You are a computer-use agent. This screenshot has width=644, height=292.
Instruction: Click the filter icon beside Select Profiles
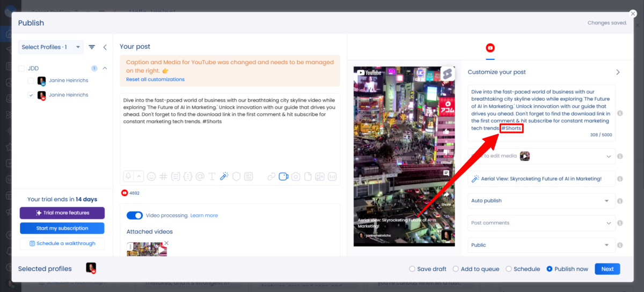92,47
